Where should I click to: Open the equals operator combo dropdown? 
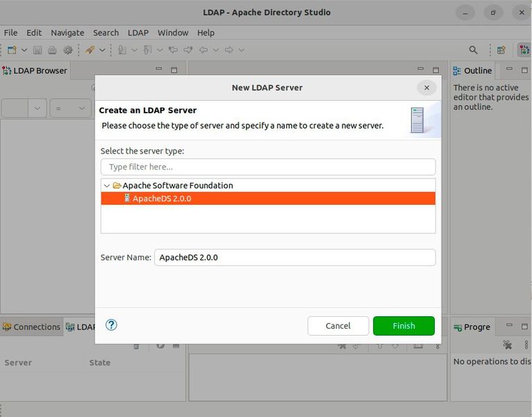(81, 108)
